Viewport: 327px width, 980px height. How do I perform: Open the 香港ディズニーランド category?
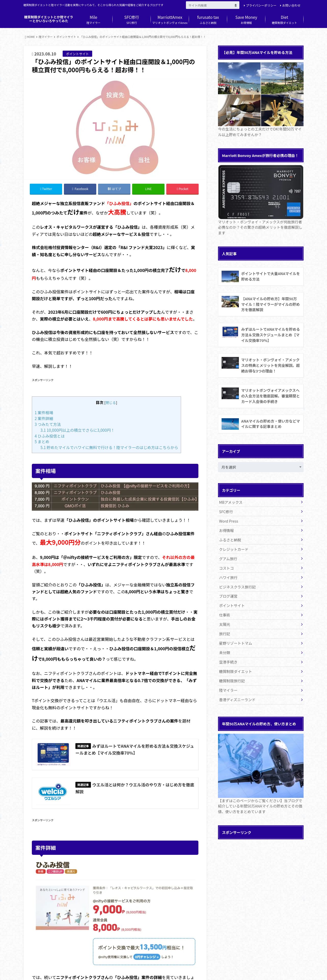260,700
